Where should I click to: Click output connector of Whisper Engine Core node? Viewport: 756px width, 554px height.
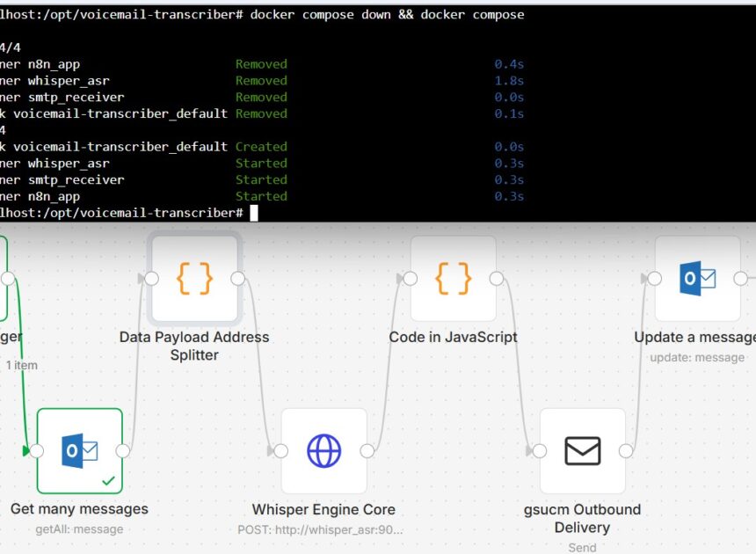(367, 451)
